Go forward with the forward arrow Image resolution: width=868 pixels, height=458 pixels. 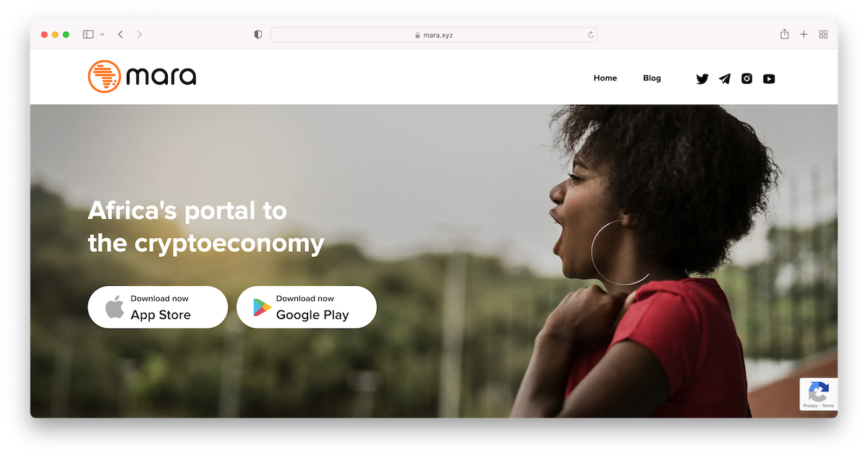point(140,34)
